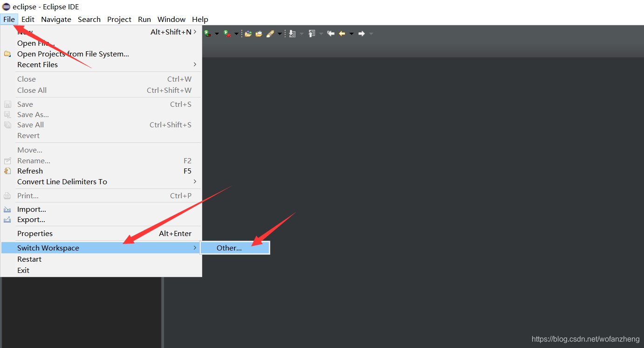Expand the External Tools dropdown arrow
Screen dimensions: 644x348
236,34
